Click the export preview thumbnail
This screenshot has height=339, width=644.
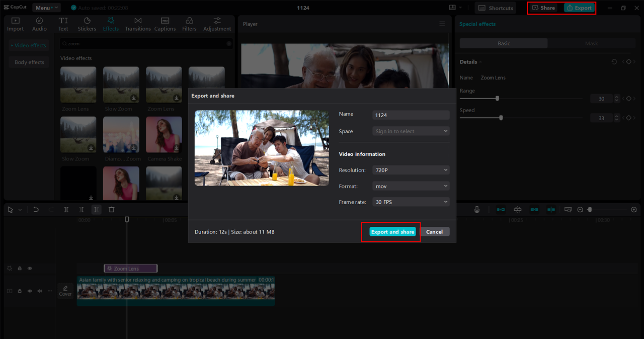pyautogui.click(x=262, y=148)
